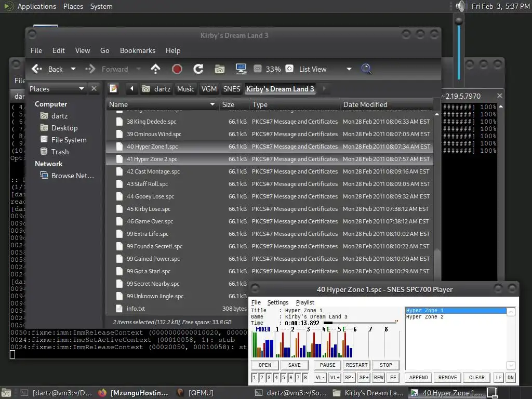This screenshot has height=399, width=532.
Task: Toggle channel 7 mute button
Action: pyautogui.click(x=298, y=377)
